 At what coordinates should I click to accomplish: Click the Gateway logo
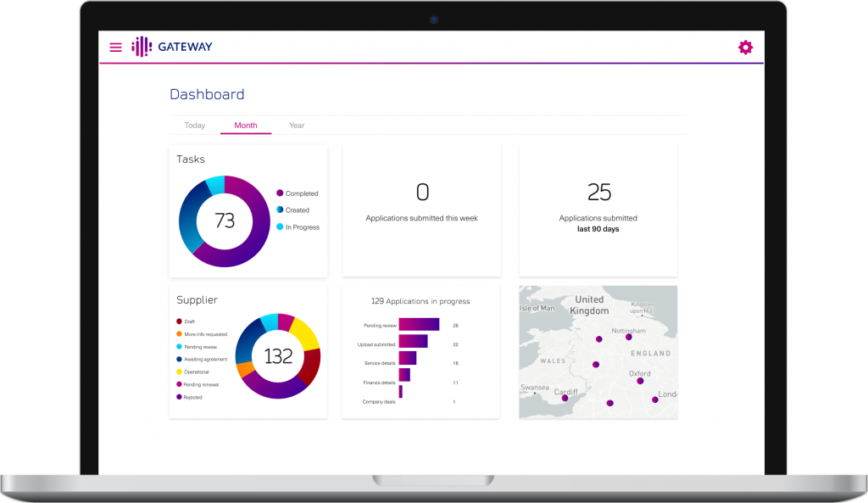(172, 47)
